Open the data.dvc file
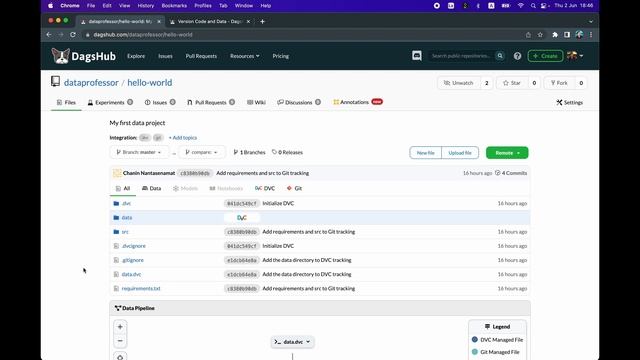The height and width of the screenshot is (360, 640). pyautogui.click(x=131, y=274)
